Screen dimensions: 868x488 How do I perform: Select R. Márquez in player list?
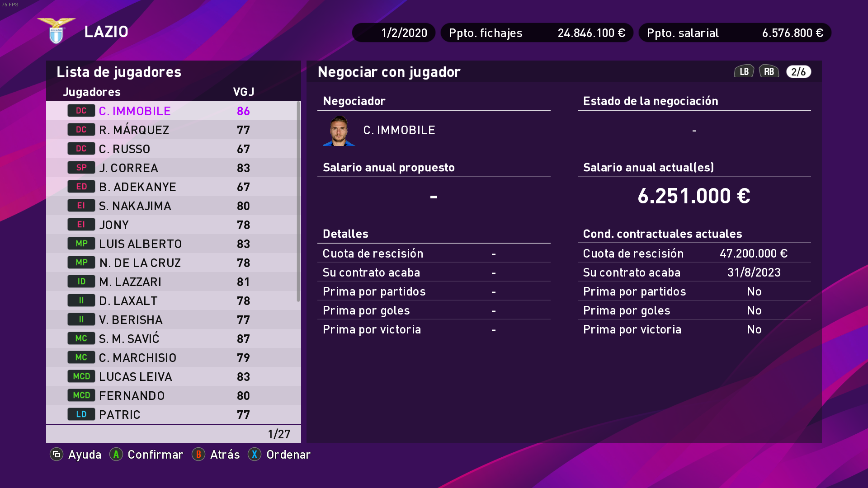click(x=134, y=130)
